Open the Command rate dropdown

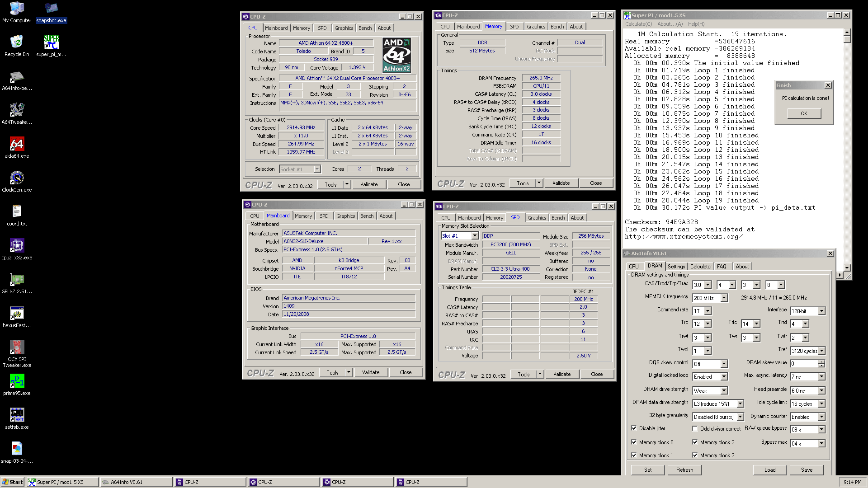pos(708,311)
